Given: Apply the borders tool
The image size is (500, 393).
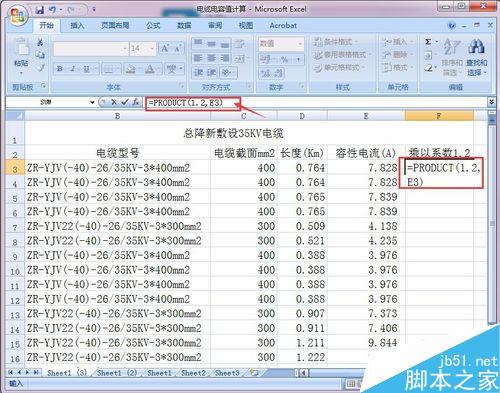Looking at the screenshot, I should point(108,69).
